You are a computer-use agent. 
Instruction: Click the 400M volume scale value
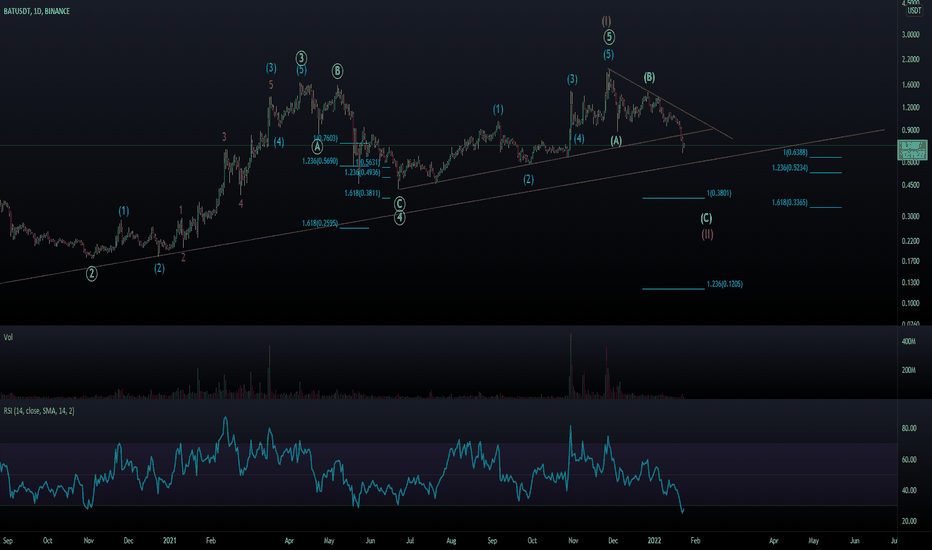pyautogui.click(x=908, y=341)
